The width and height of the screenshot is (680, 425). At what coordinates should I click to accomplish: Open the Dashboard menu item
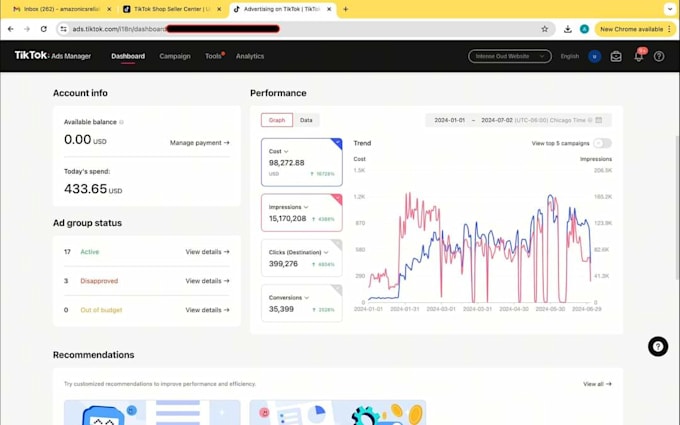(128, 56)
